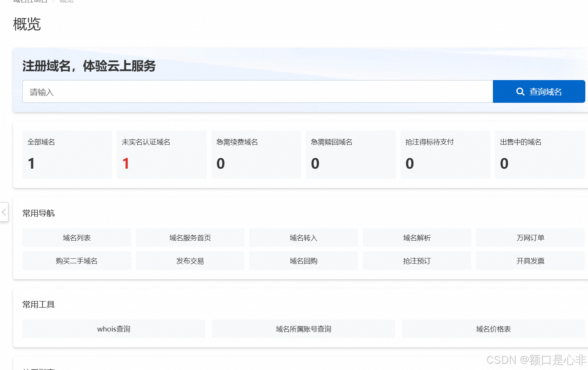This screenshot has width=588, height=370.
Task: Check the 急需续费域名 card
Action: (x=256, y=154)
